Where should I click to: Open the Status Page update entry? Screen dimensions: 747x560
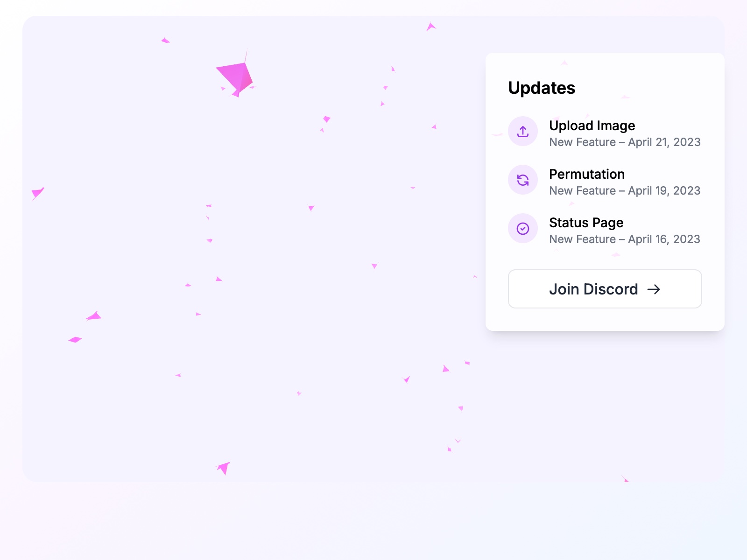coord(586,223)
